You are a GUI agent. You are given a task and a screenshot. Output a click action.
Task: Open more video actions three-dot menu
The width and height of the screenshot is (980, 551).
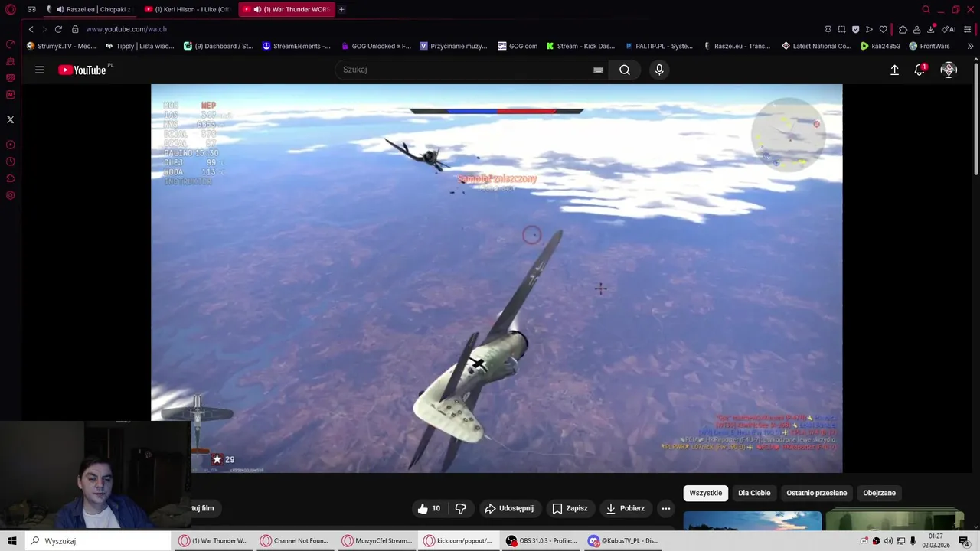tap(666, 508)
